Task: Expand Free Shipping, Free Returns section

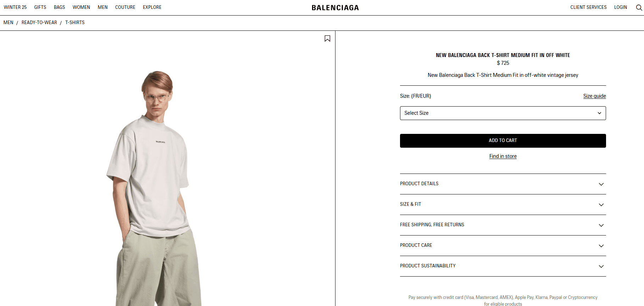Action: point(503,225)
